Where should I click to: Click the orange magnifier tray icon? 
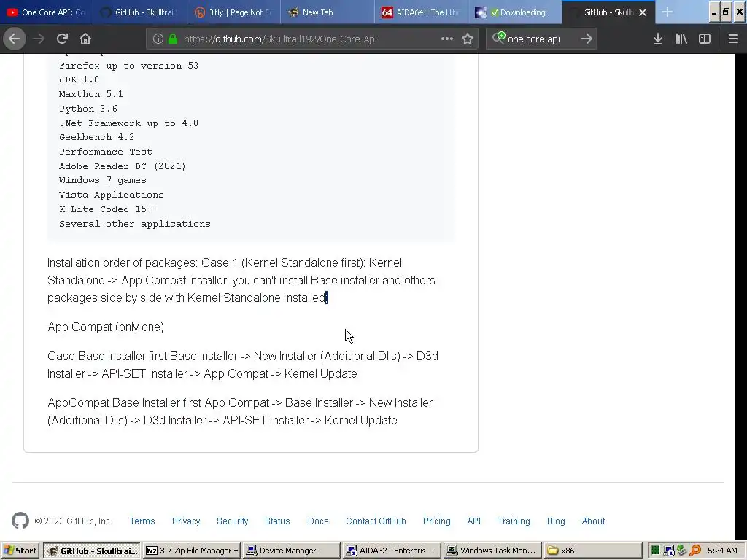[695, 551]
